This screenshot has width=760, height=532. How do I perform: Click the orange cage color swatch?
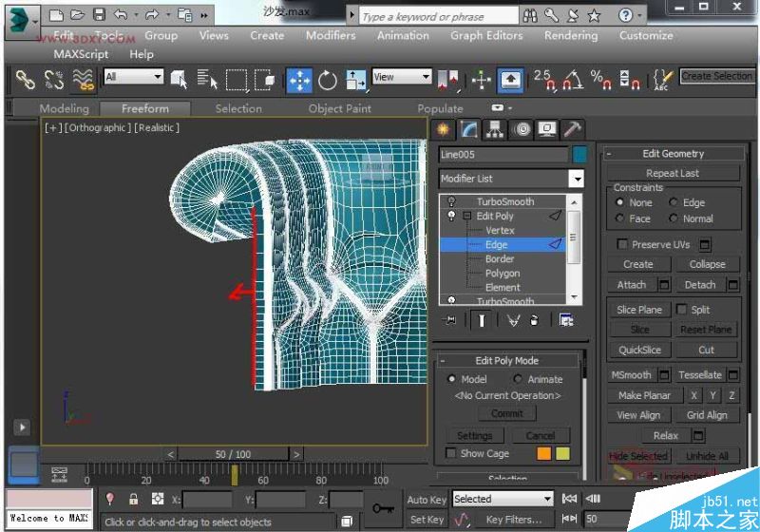pyautogui.click(x=543, y=454)
